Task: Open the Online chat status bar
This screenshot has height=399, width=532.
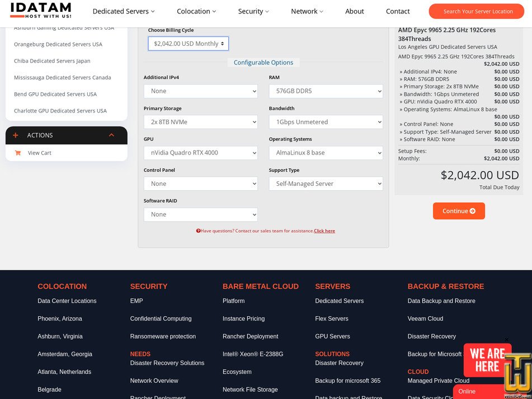Action: click(x=481, y=391)
